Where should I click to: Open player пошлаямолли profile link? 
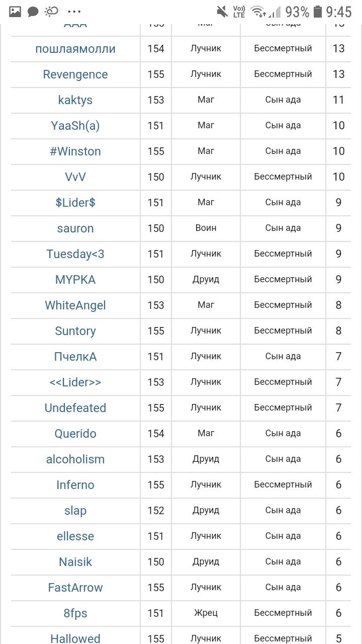click(75, 49)
